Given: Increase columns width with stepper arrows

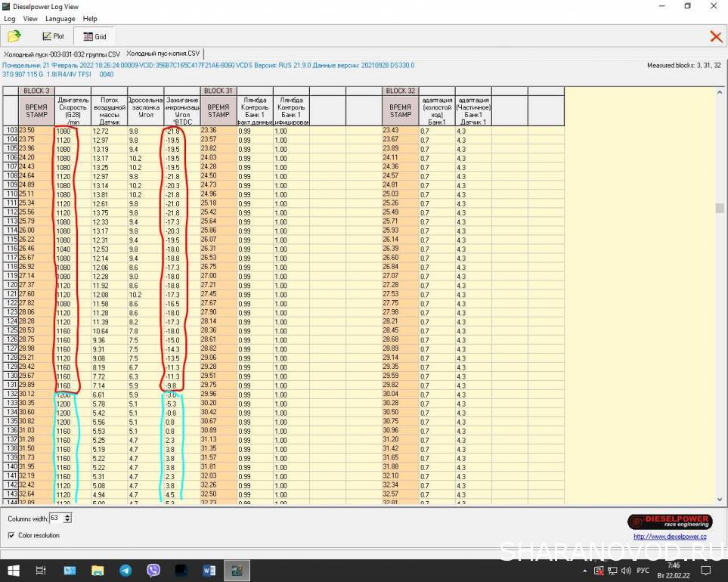Looking at the screenshot, I should point(68,516).
